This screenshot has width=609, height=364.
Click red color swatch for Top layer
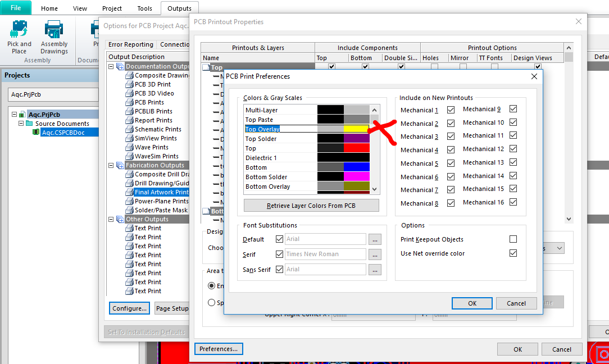pyautogui.click(x=357, y=148)
